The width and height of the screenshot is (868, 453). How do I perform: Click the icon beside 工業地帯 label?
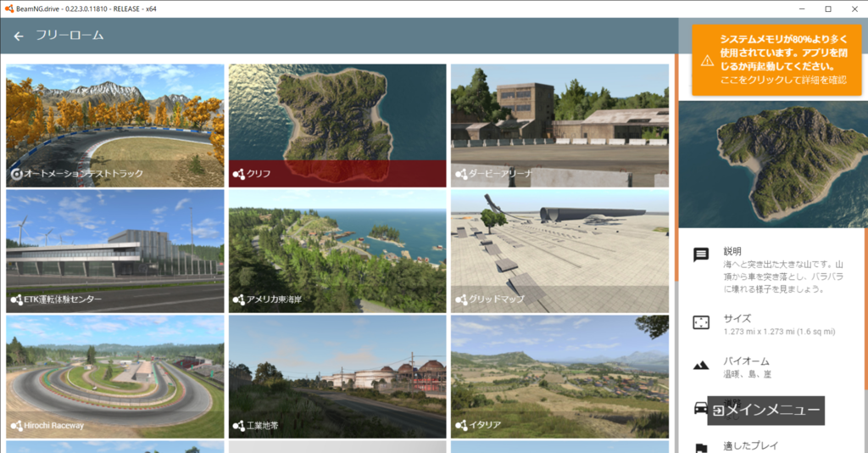[238, 425]
